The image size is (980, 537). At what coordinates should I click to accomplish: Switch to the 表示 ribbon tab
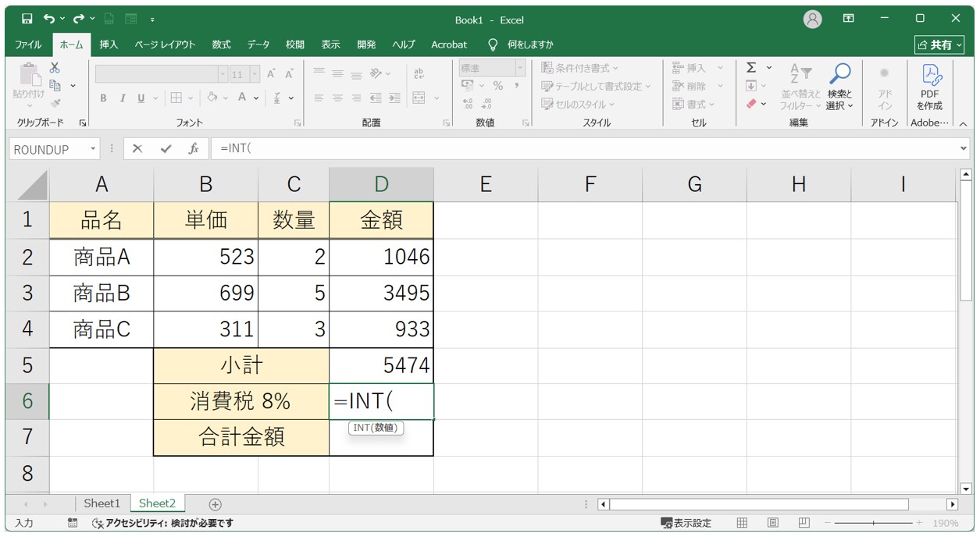point(330,44)
